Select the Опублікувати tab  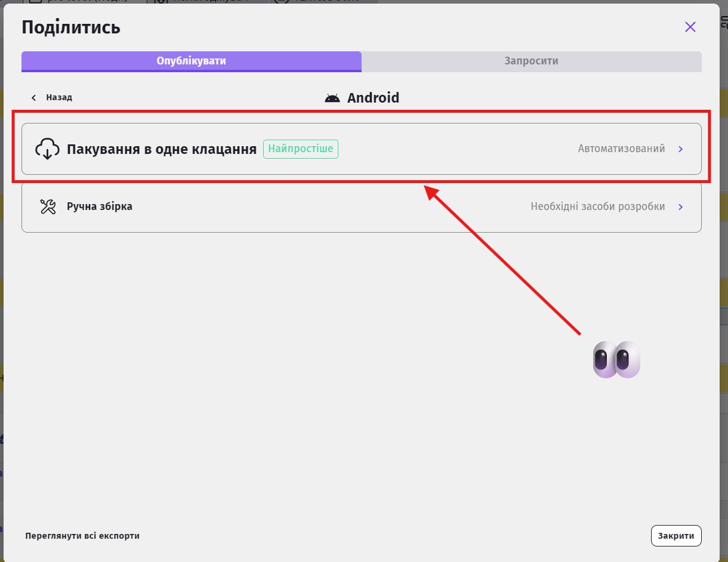point(192,61)
